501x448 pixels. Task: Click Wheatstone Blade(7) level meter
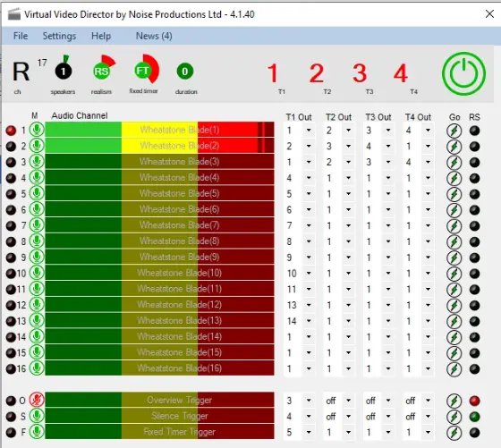[x=159, y=225]
